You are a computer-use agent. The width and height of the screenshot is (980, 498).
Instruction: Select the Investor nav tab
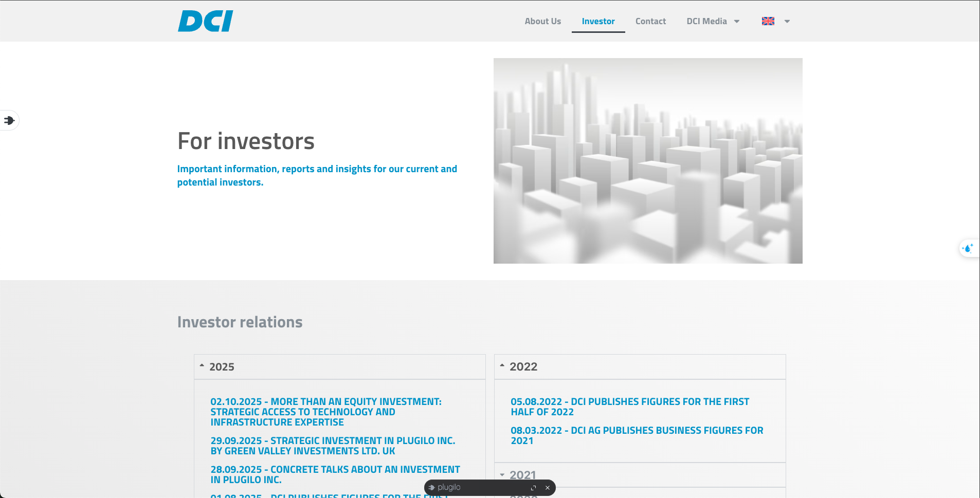point(598,21)
